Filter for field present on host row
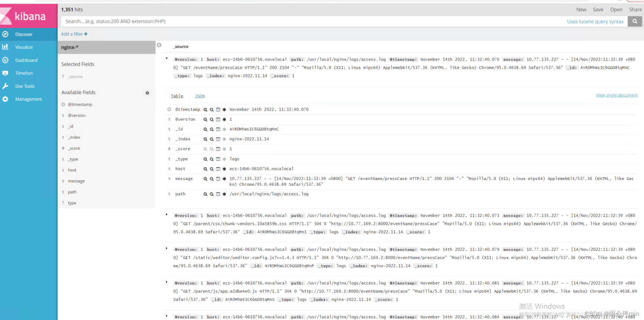The height and width of the screenshot is (320, 644). point(224,169)
